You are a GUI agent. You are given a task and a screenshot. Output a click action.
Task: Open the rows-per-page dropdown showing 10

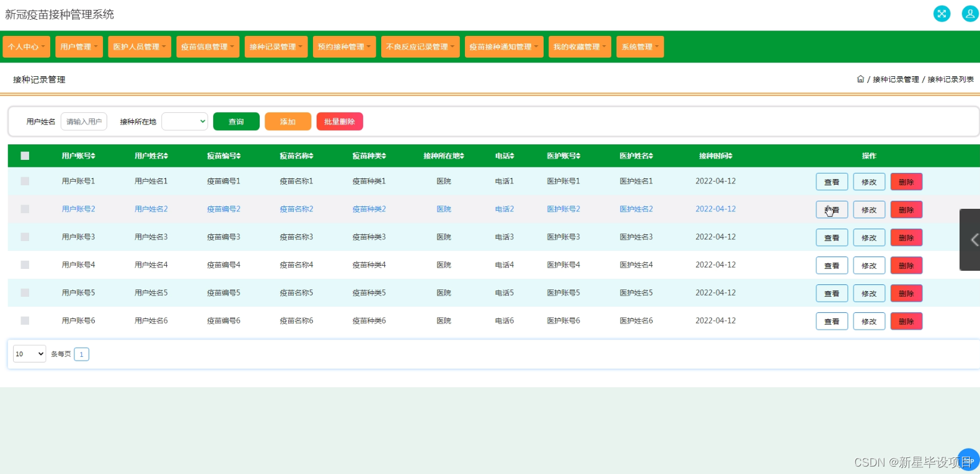pyautogui.click(x=30, y=354)
